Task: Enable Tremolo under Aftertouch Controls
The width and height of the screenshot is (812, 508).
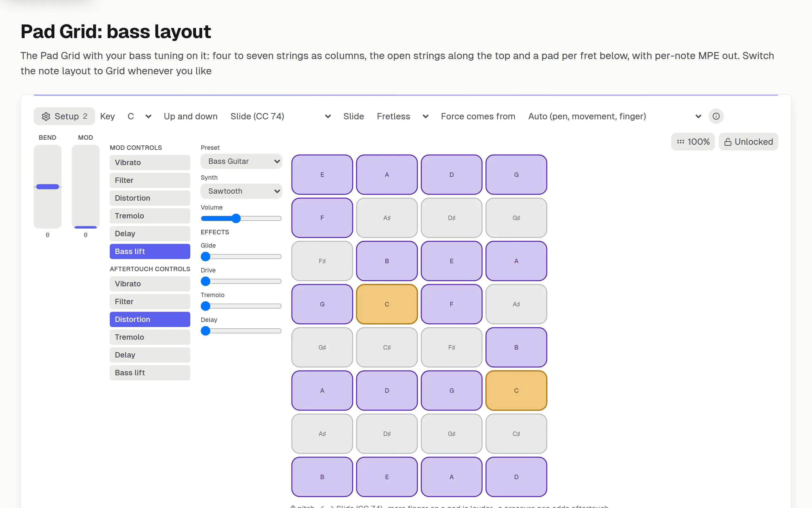Action: click(x=150, y=337)
